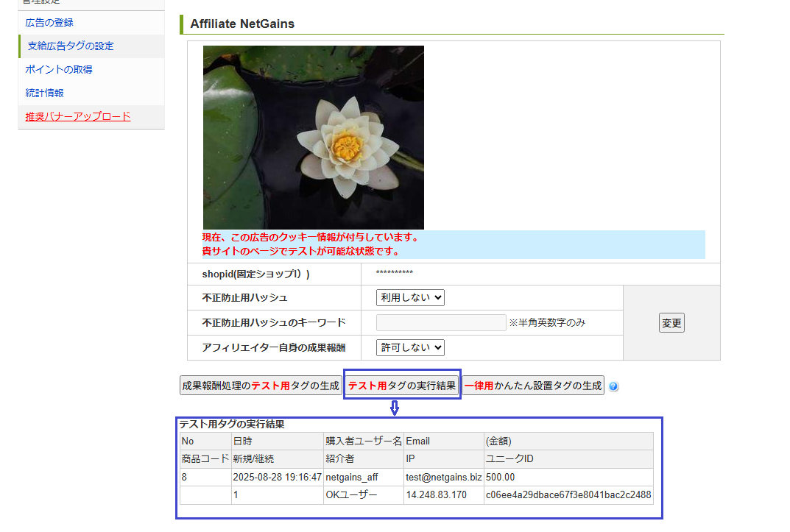The image size is (790, 532).
Task: Follow the red 推奨バナーアップロード link
Action: (78, 116)
